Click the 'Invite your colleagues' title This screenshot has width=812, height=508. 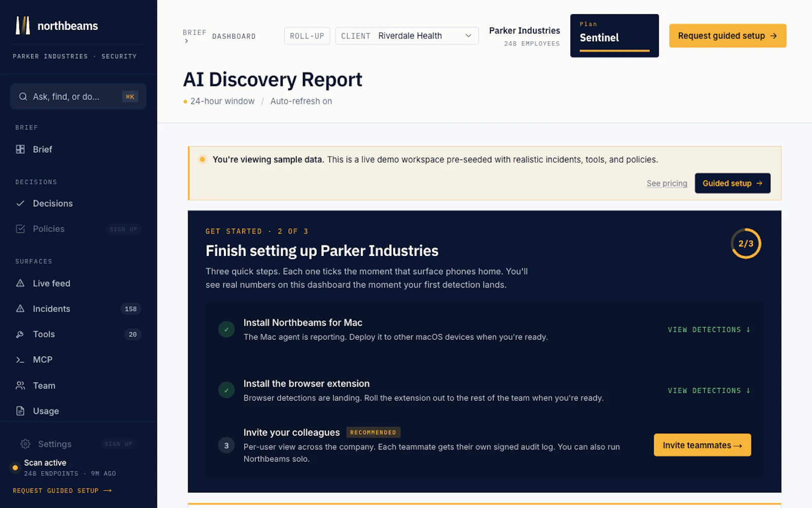pyautogui.click(x=292, y=432)
